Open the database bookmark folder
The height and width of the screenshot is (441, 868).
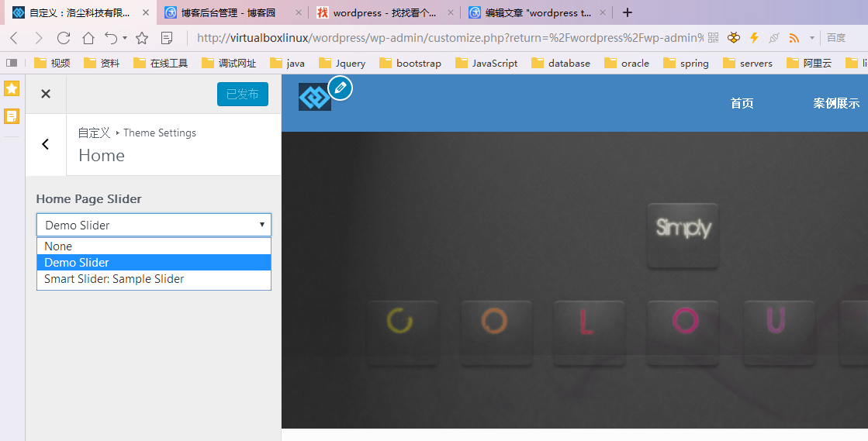point(561,63)
